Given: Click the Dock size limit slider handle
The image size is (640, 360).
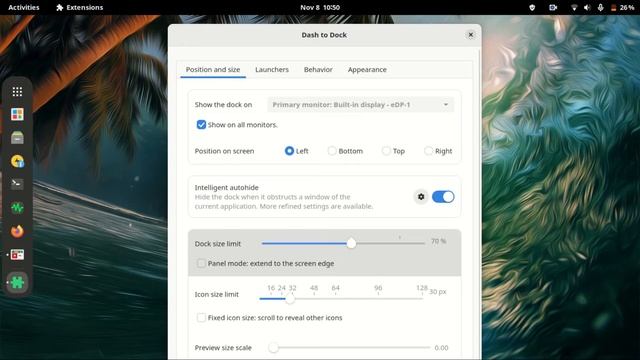Looking at the screenshot, I should pyautogui.click(x=351, y=244).
